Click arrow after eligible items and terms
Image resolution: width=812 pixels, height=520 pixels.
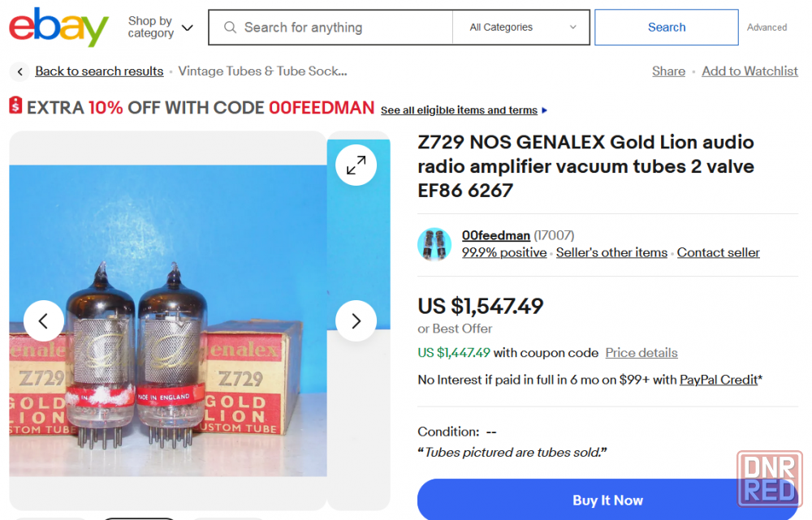(544, 110)
